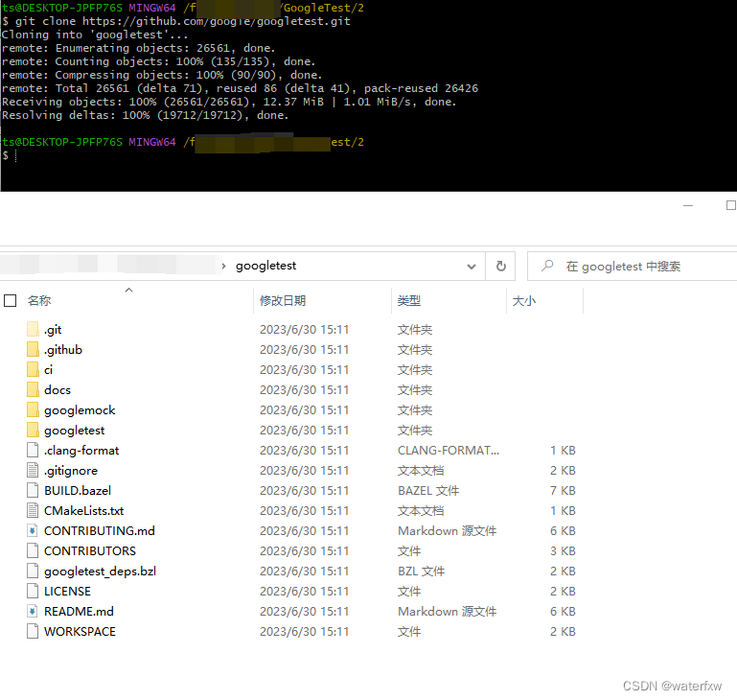737x700 pixels.
Task: Sort files by 修改日期 column
Action: 283,300
